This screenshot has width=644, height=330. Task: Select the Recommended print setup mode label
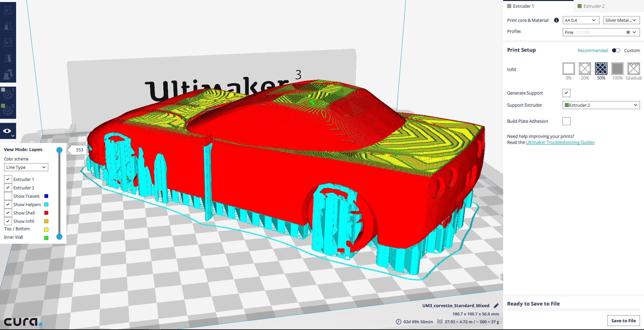click(593, 50)
